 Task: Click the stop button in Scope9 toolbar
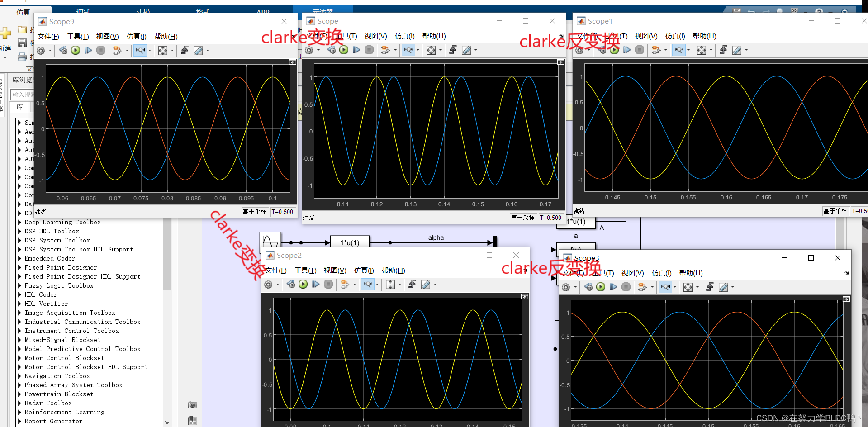pyautogui.click(x=101, y=51)
